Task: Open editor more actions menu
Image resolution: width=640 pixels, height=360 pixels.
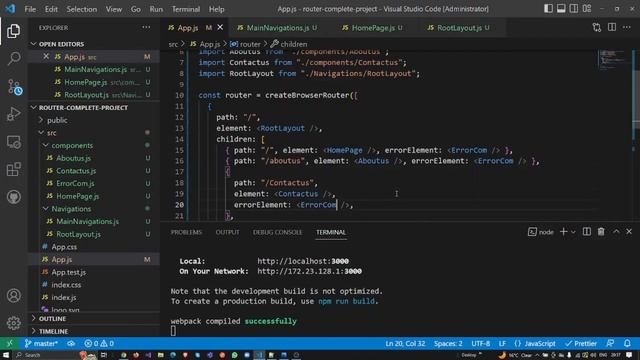Action: (627, 27)
